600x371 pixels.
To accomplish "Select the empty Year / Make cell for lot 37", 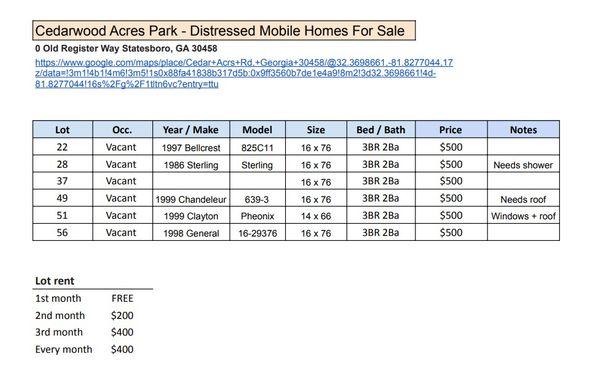I will point(191,181).
